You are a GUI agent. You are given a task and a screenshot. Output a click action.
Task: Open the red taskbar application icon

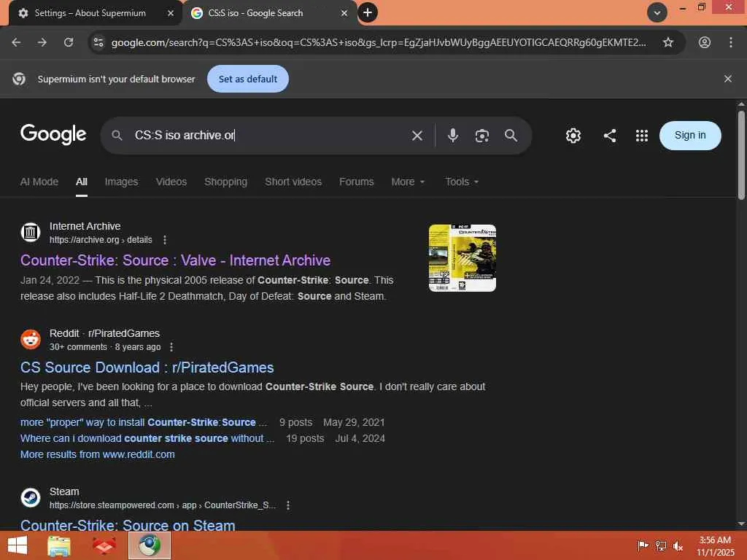104,545
